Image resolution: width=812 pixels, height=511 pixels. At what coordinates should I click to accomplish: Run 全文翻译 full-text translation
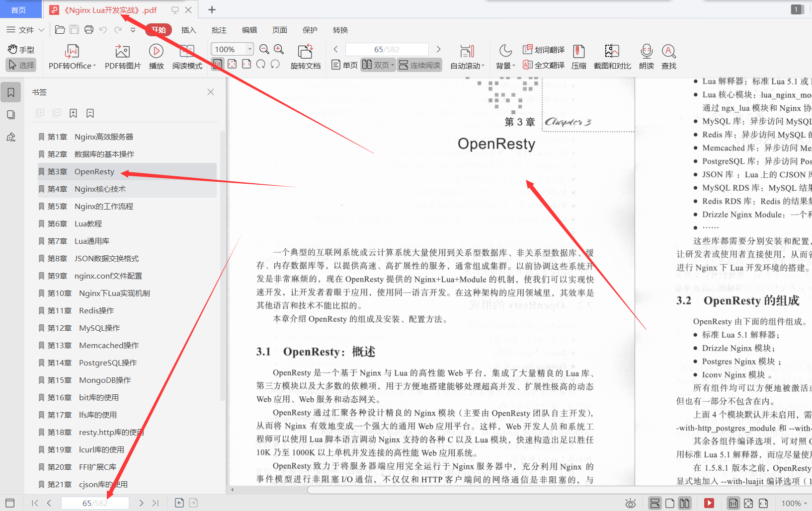[x=543, y=65]
